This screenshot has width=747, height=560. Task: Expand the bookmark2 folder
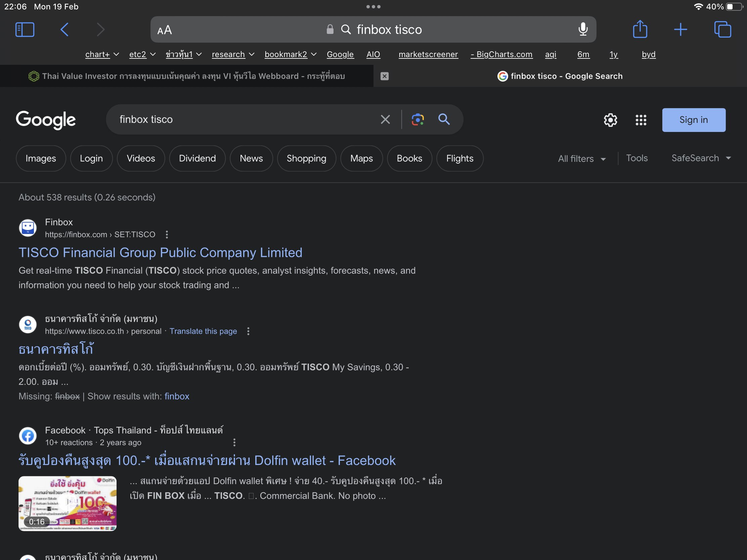[x=291, y=54]
